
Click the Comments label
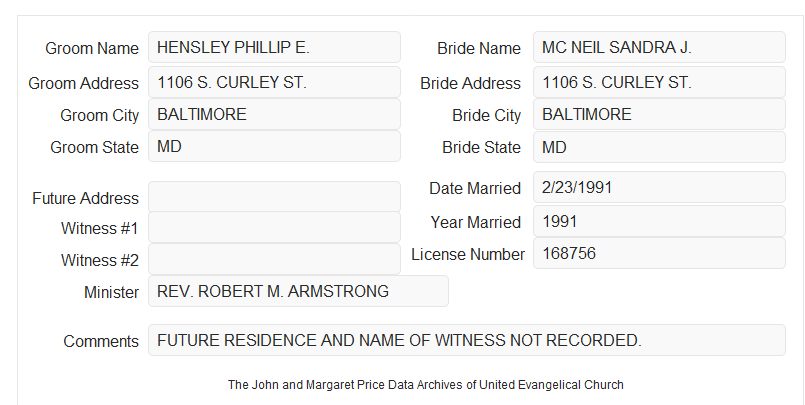point(101,341)
